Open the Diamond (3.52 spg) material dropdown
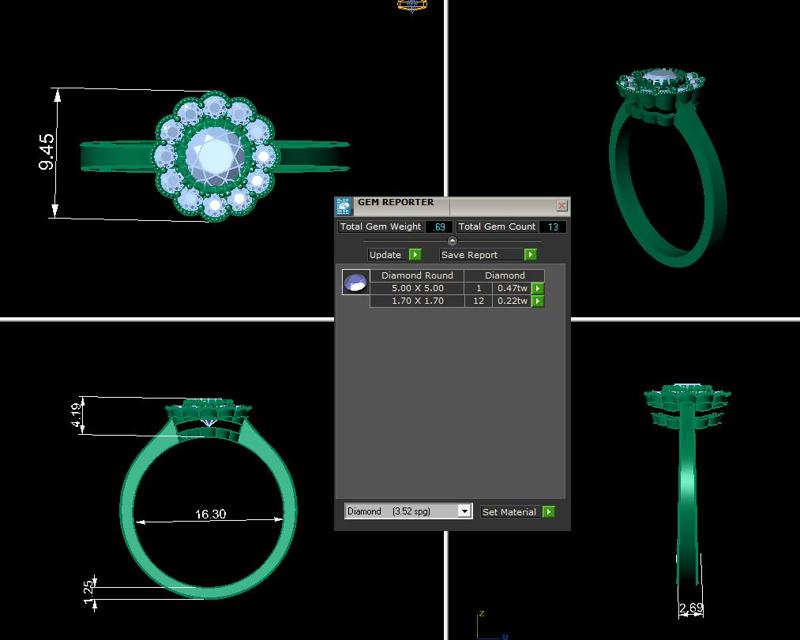The image size is (800, 640). (x=400, y=512)
